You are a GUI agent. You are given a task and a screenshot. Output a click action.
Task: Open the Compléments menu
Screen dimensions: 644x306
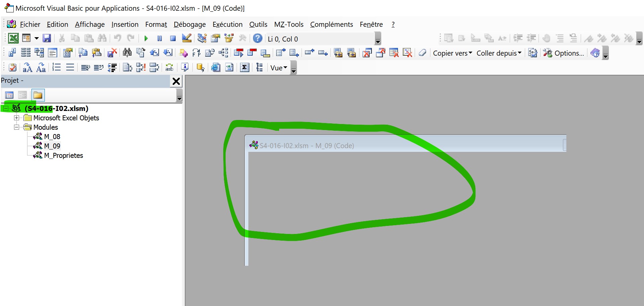tap(331, 24)
